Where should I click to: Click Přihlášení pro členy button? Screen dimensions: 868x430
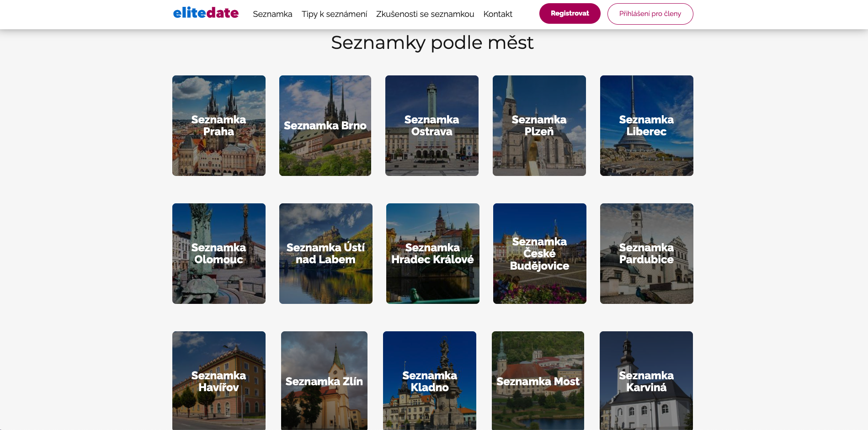coord(650,14)
